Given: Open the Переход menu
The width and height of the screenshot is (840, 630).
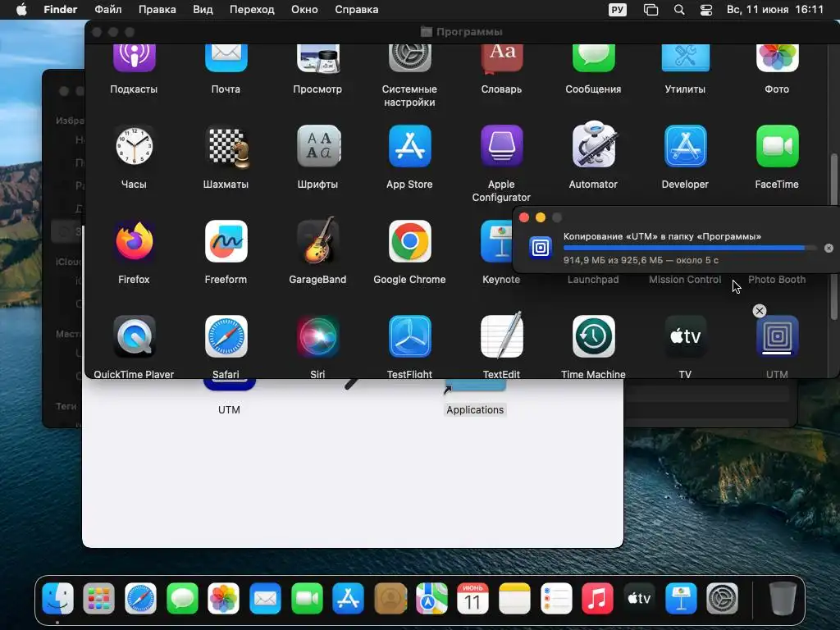Looking at the screenshot, I should (x=252, y=10).
